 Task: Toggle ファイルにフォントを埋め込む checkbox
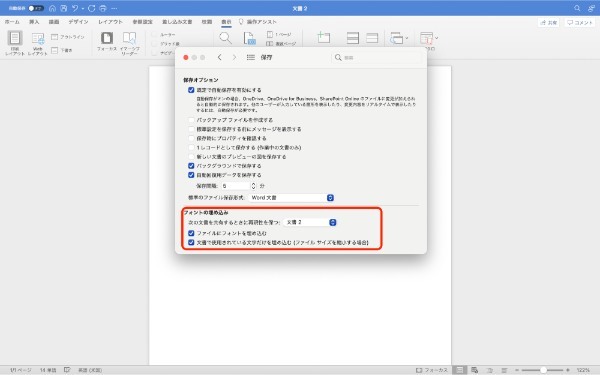point(191,233)
